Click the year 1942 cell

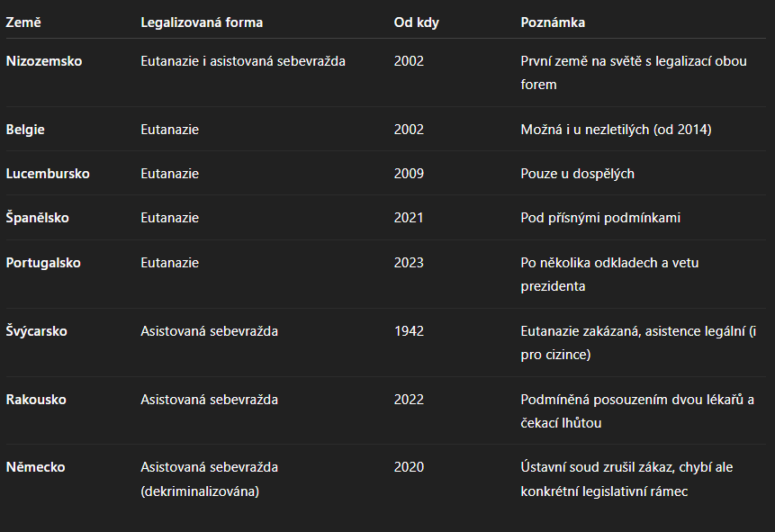click(409, 330)
